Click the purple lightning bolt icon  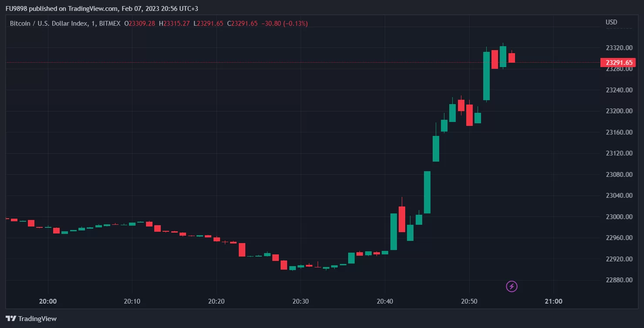coord(512,286)
